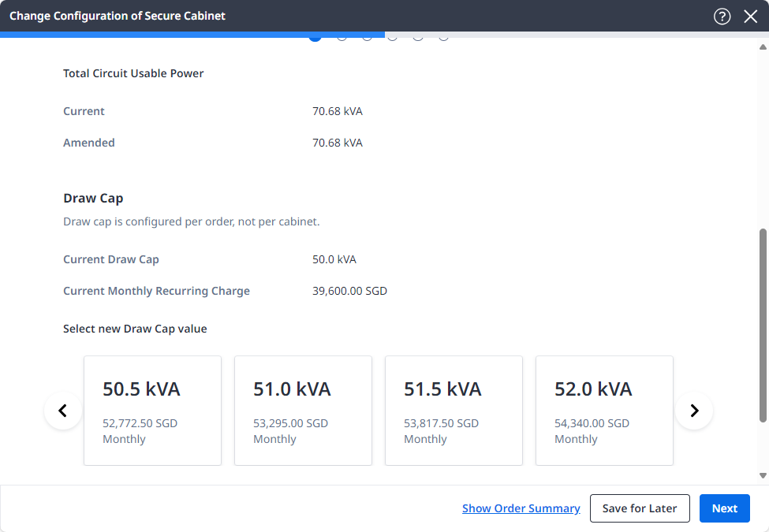The image size is (769, 532).
Task: Choose the 51.0 kVA draw cap option
Action: click(x=303, y=411)
